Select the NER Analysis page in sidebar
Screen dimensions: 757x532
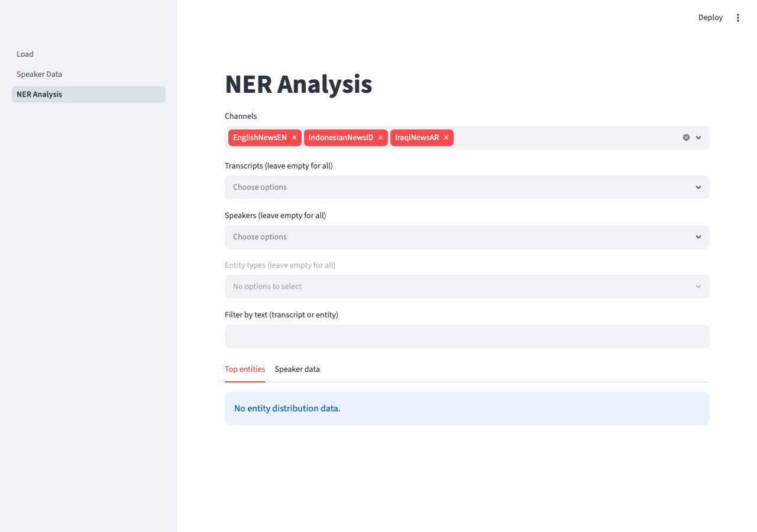pyautogui.click(x=89, y=94)
